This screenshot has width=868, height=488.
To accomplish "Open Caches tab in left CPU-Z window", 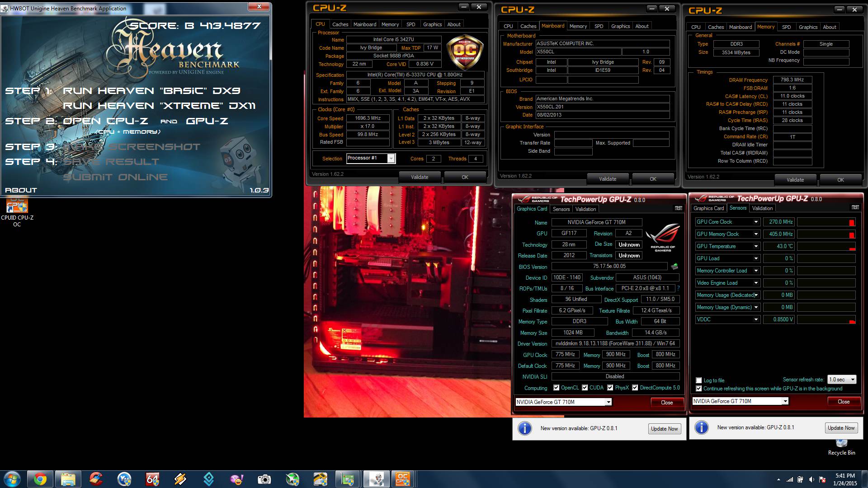I will (x=340, y=24).
